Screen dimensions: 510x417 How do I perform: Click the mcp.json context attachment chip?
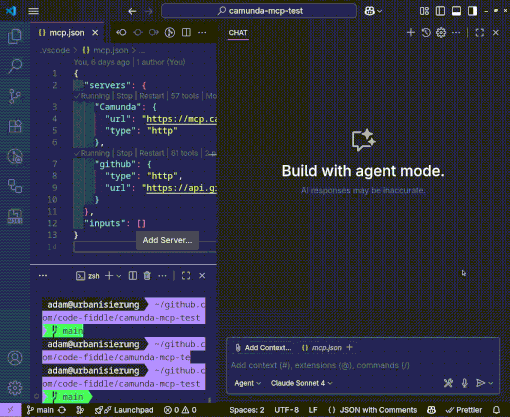tap(322, 348)
